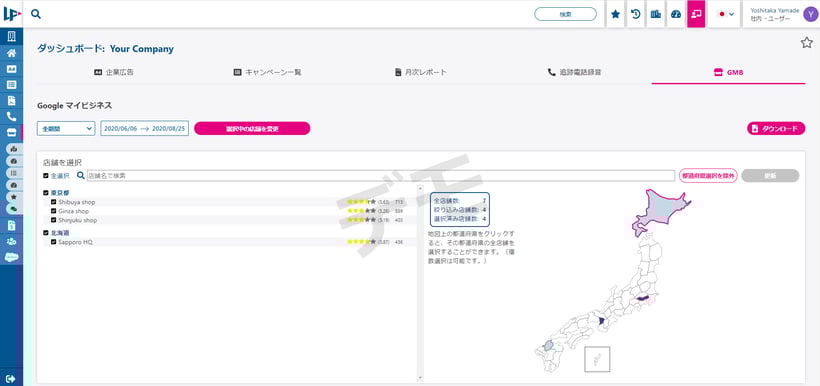This screenshot has width=820, height=386.
Task: Click the 店舗名で検索 search field
Action: coord(381,176)
